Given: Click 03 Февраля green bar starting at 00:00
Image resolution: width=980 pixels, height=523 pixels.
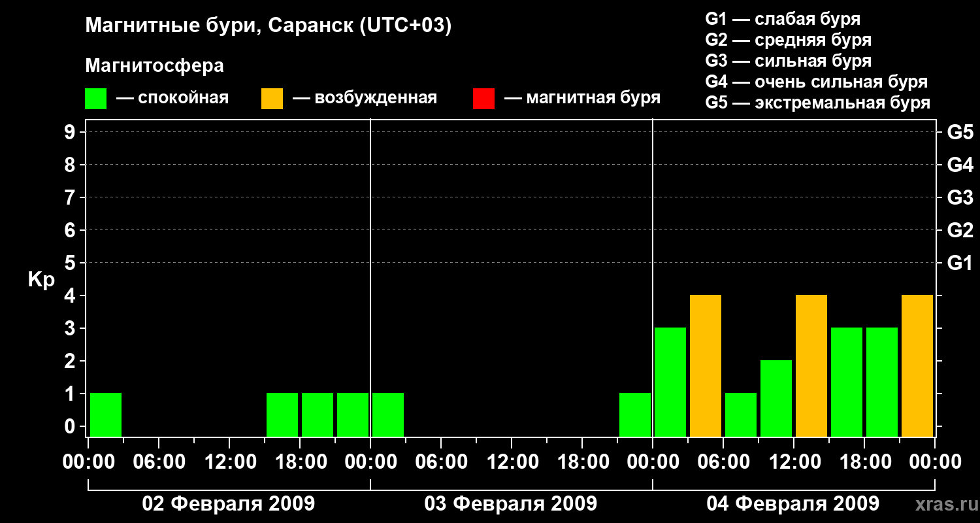Looking at the screenshot, I should (x=388, y=414).
